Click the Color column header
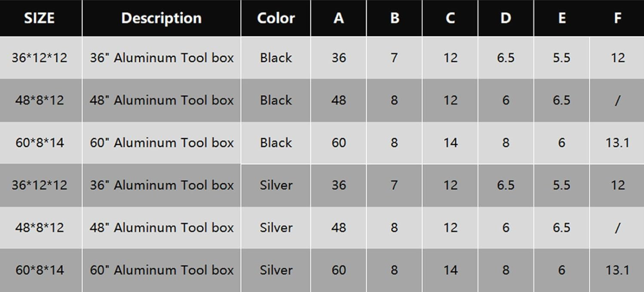 pyautogui.click(x=276, y=18)
